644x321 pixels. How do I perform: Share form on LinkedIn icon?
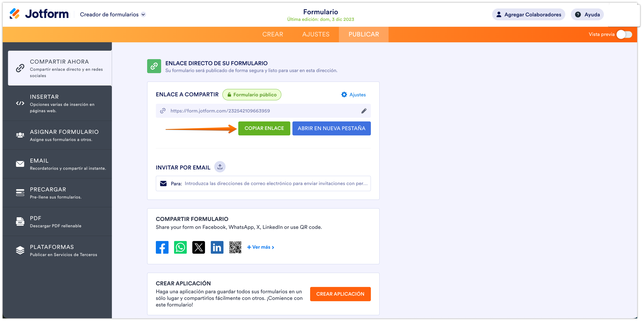tap(217, 247)
